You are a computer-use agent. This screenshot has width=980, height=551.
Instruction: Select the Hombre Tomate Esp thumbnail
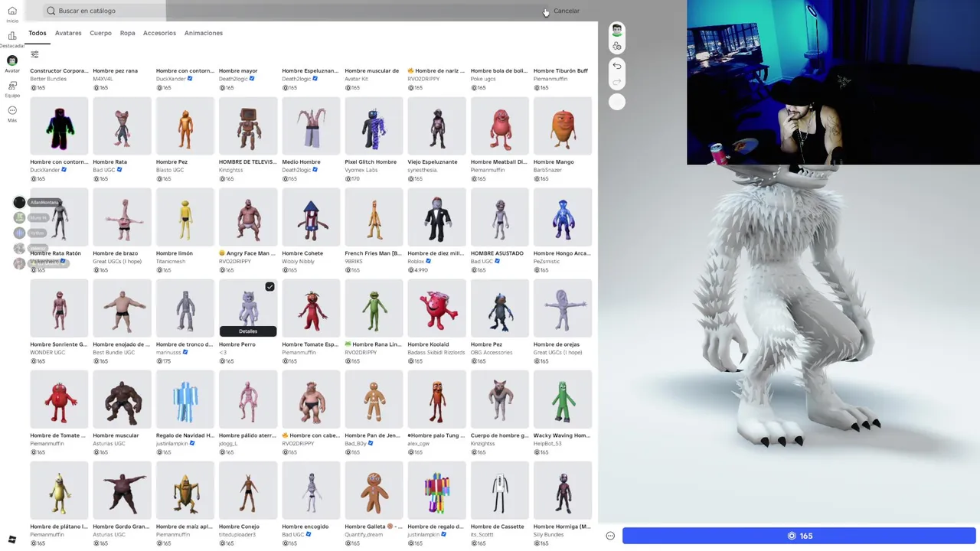click(x=311, y=308)
